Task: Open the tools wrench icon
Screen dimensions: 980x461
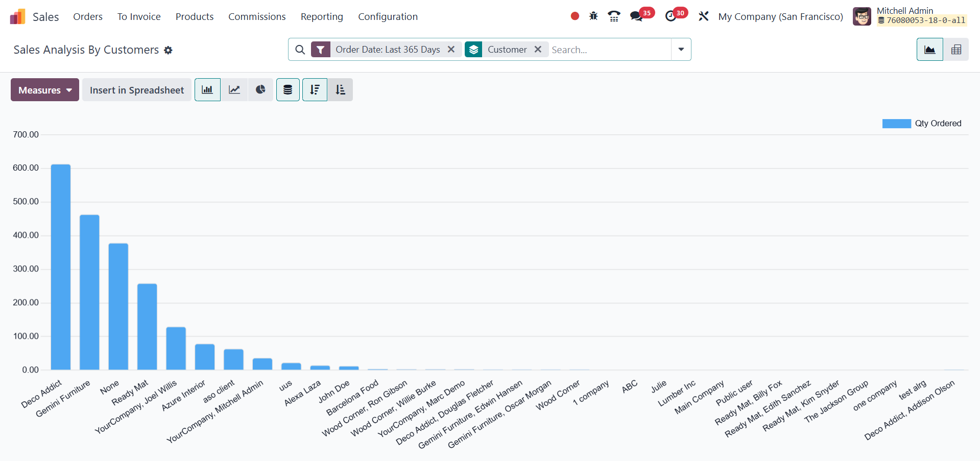Action: (x=704, y=16)
